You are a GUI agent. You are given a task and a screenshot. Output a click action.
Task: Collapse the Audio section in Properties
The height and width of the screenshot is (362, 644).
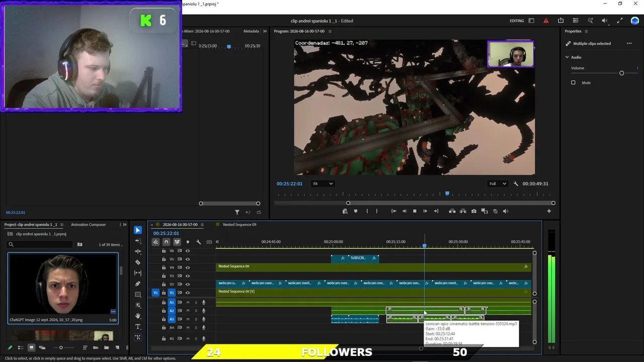click(x=567, y=57)
